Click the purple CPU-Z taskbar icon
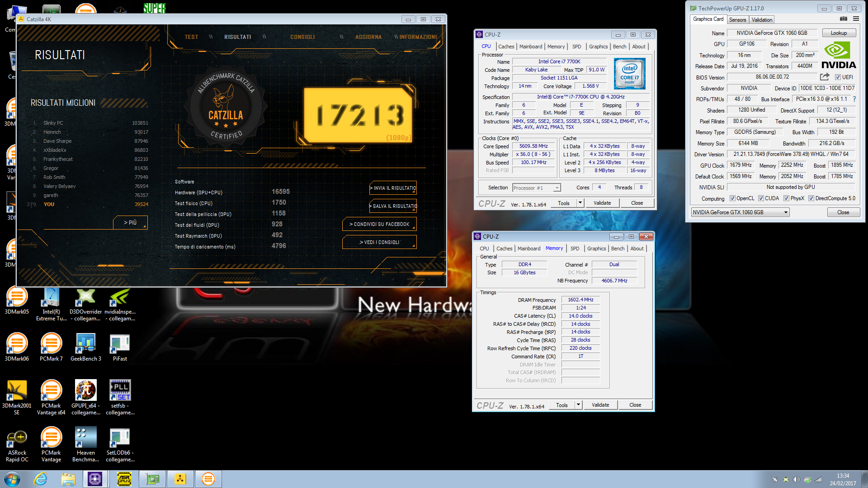 tap(95, 479)
